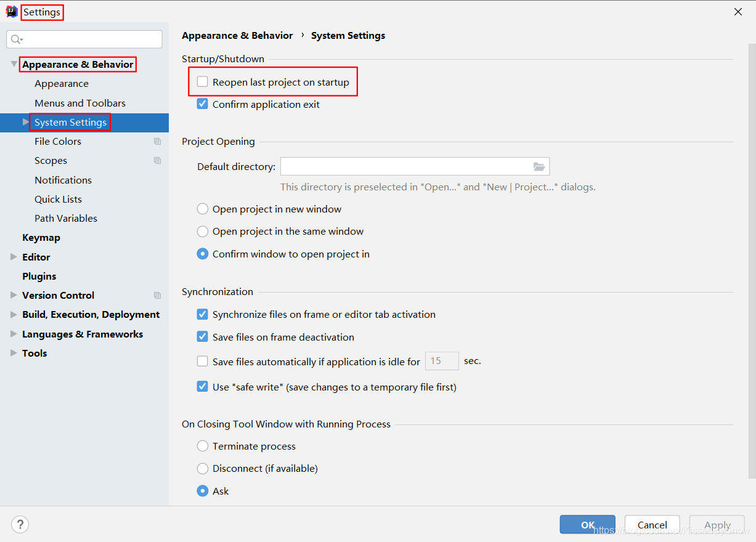Toggle the Use "safe write" checkbox
Image resolution: width=756 pixels, height=542 pixels.
coord(203,387)
